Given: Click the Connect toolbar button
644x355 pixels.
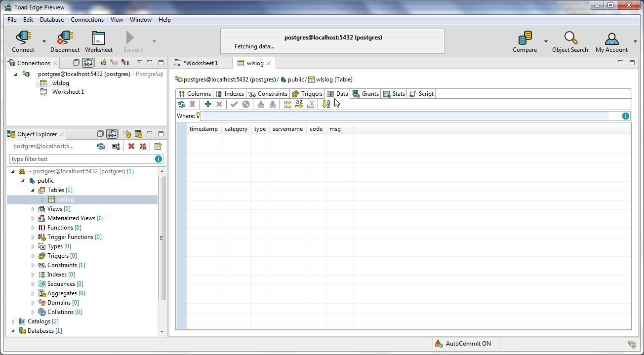Looking at the screenshot, I should (23, 41).
